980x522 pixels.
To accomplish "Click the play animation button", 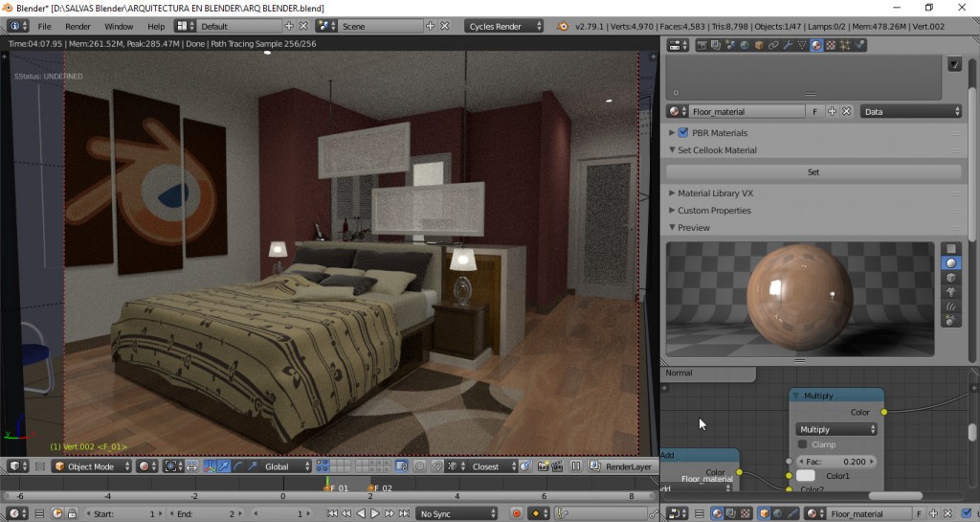I will (x=374, y=514).
